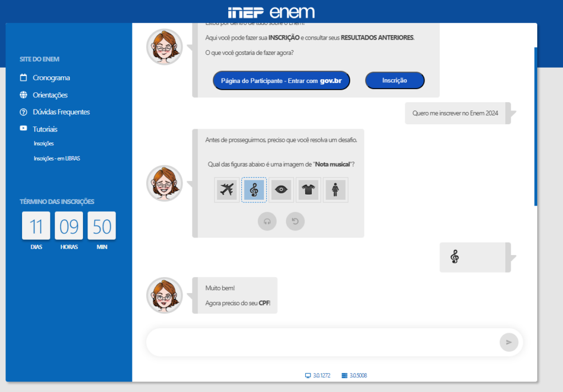Viewport: 563px width, 392px height.
Task: Choose the eye captcha image
Action: [281, 190]
